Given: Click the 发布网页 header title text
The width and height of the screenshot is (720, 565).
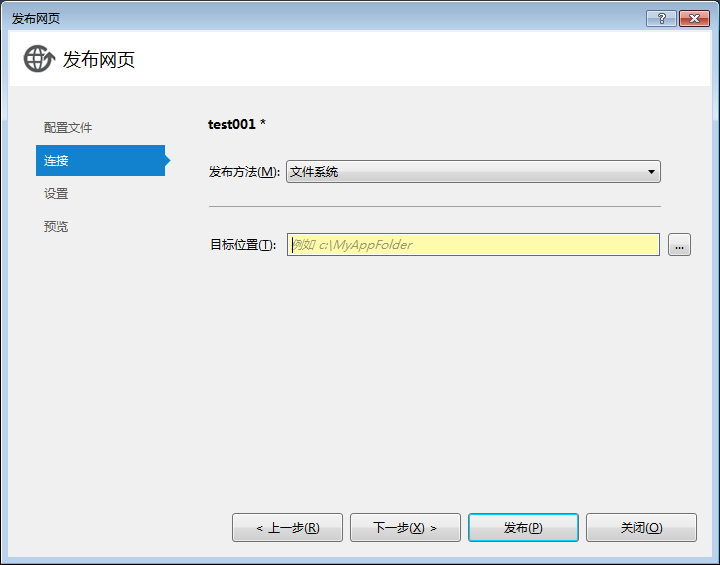Looking at the screenshot, I should pyautogui.click(x=99, y=60).
